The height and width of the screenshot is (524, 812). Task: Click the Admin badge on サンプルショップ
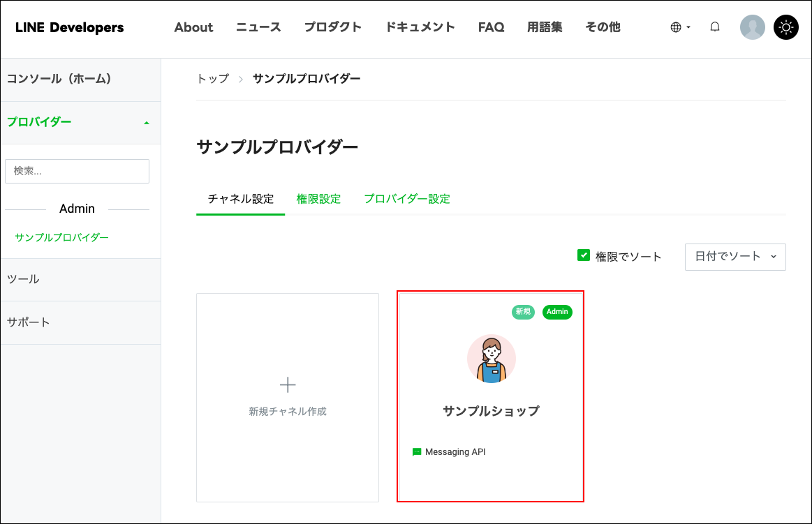(557, 312)
